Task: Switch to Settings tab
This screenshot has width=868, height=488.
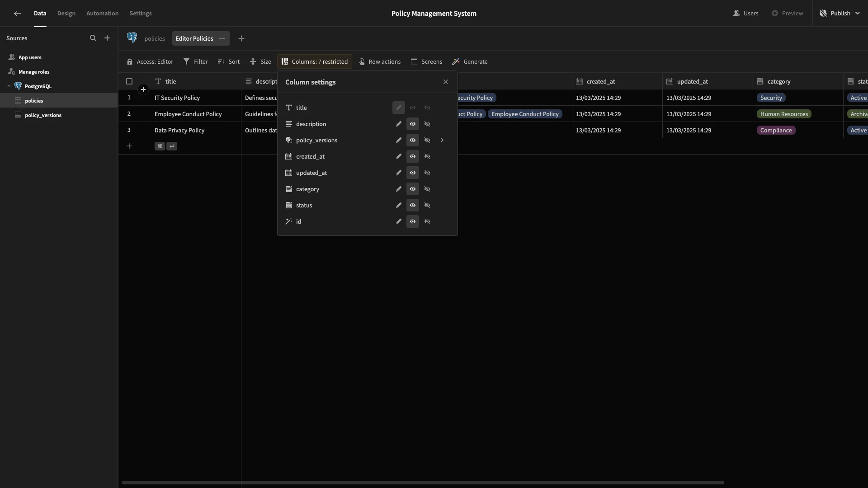Action: pyautogui.click(x=141, y=14)
